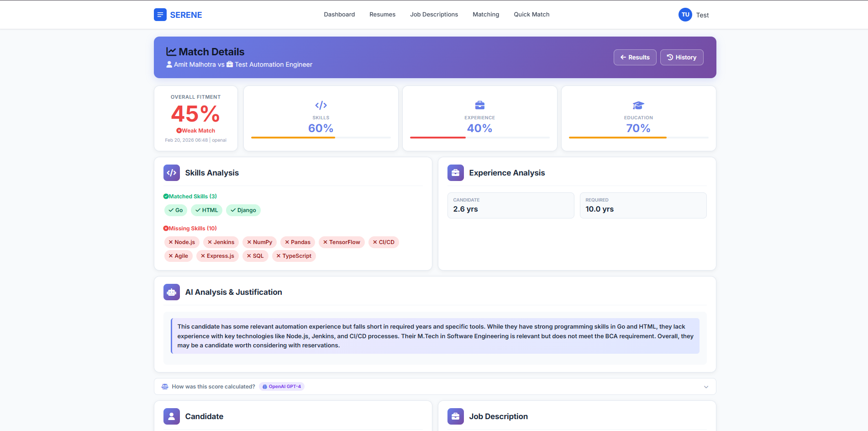Expand 'How was this score calculated?' section
This screenshot has width=868, height=431.
[213, 387]
